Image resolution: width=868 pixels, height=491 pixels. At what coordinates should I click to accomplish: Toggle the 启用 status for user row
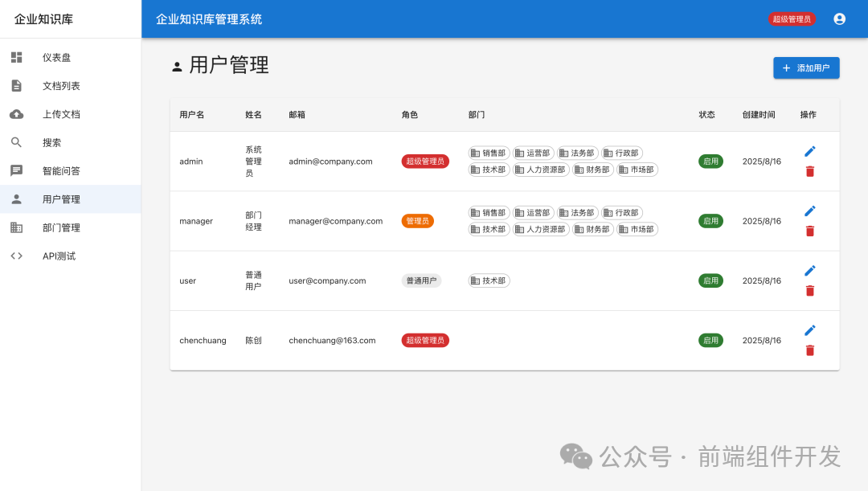click(710, 280)
